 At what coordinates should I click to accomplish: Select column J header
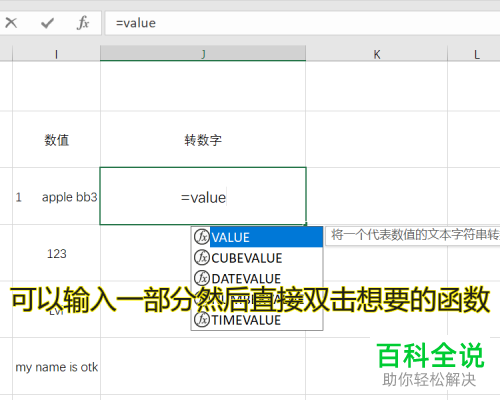pyautogui.click(x=203, y=53)
